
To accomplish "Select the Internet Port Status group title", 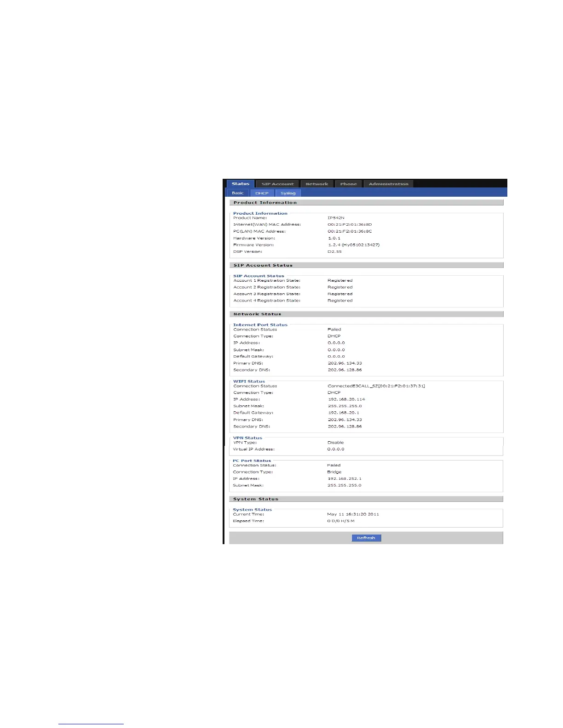I will click(260, 324).
